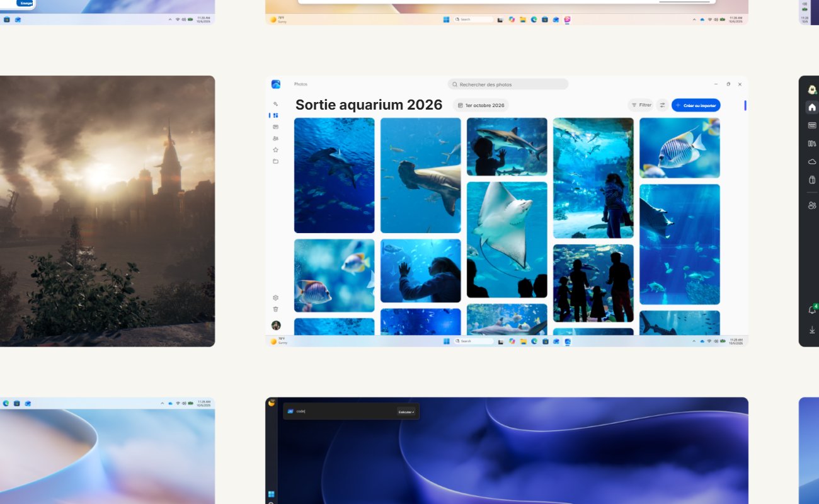Click the chick avatar in dark sidebar
This screenshot has width=819, height=504.
pyautogui.click(x=812, y=89)
